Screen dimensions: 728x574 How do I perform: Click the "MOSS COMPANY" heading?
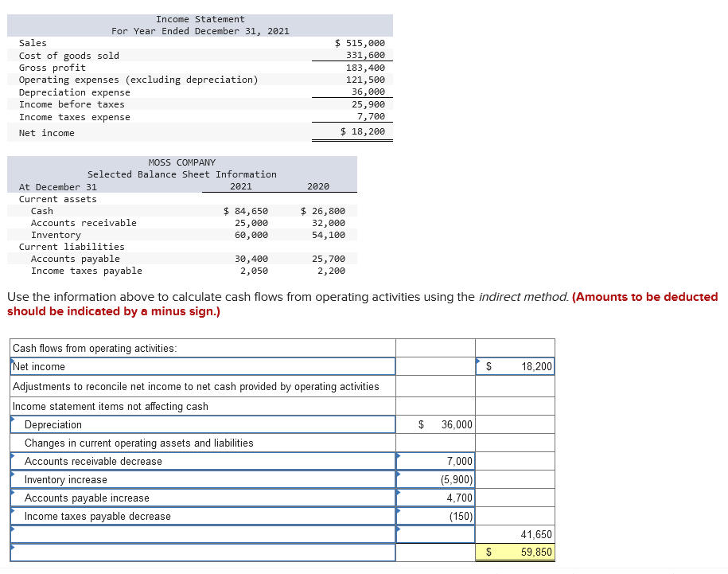(182, 162)
